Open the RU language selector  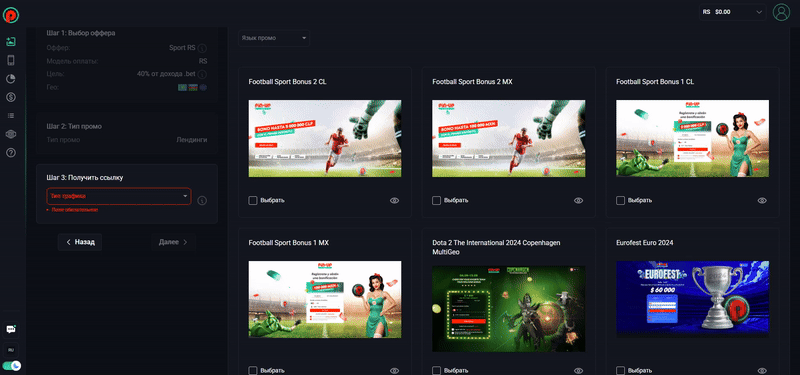pos(11,351)
